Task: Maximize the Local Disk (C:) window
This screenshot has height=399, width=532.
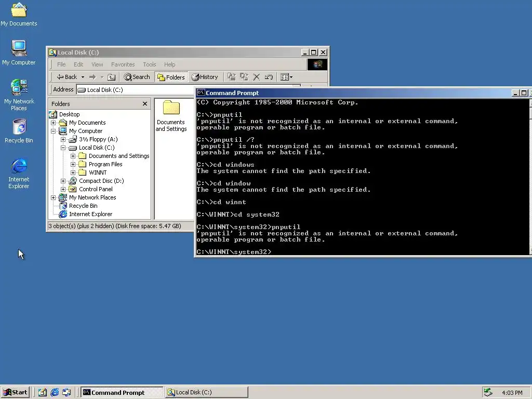Action: click(314, 52)
